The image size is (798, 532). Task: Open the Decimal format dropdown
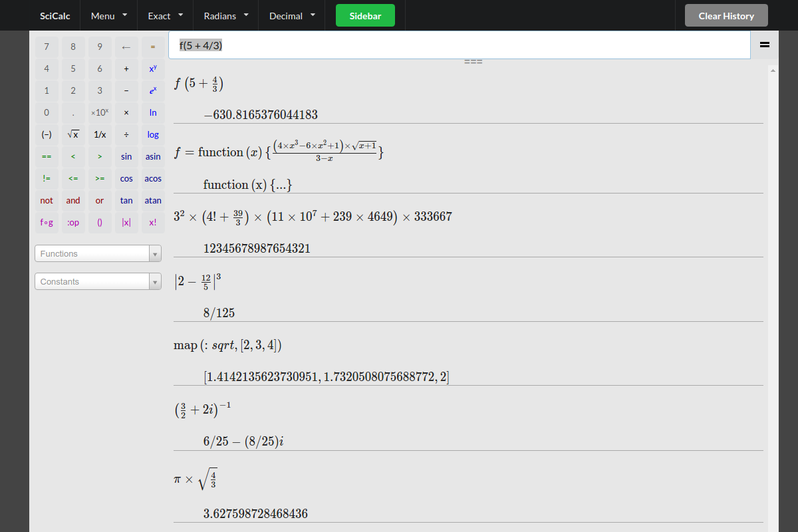[x=292, y=15]
